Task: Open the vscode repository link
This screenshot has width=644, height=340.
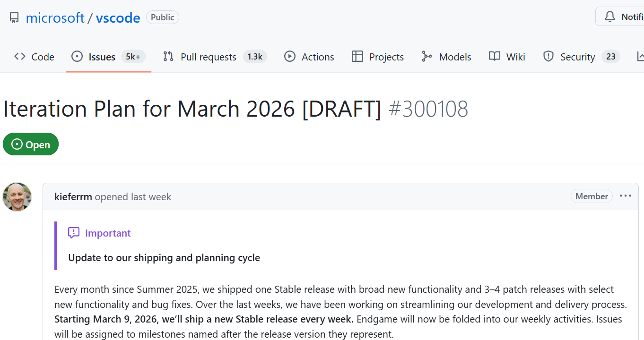Action: tap(118, 18)
